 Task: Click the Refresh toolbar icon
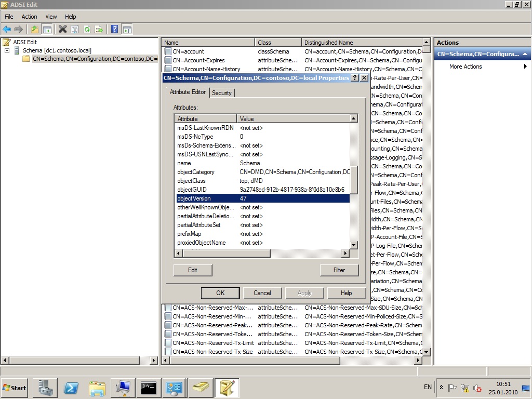pyautogui.click(x=87, y=30)
